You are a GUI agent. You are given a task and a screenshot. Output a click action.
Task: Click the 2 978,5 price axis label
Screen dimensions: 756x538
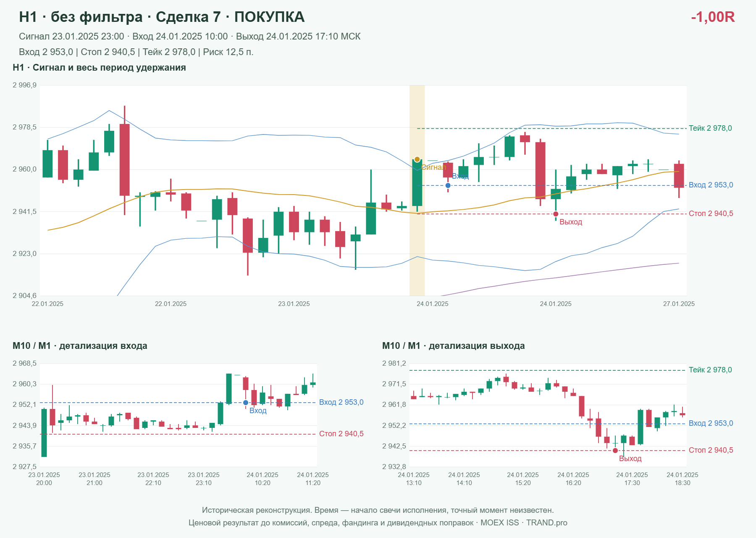click(24, 127)
